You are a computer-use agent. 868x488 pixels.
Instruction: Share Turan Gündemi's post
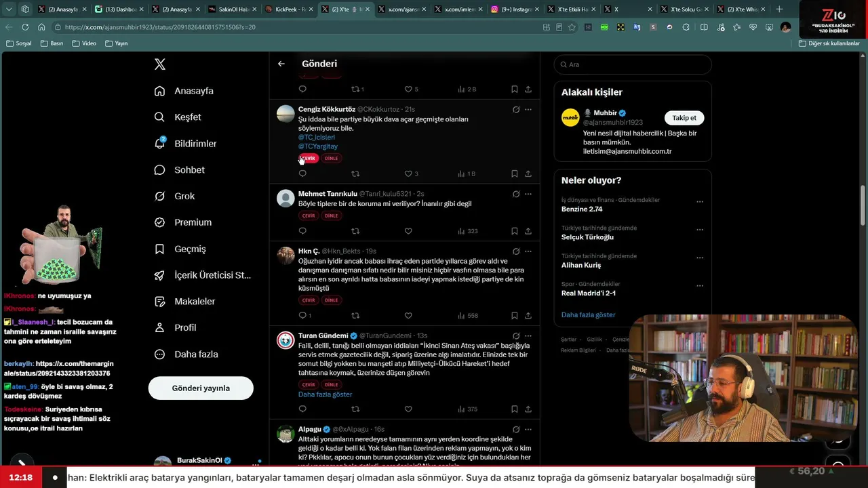pyautogui.click(x=528, y=409)
